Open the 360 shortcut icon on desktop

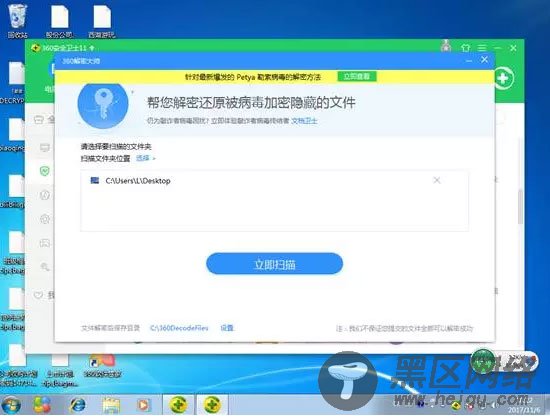click(102, 365)
